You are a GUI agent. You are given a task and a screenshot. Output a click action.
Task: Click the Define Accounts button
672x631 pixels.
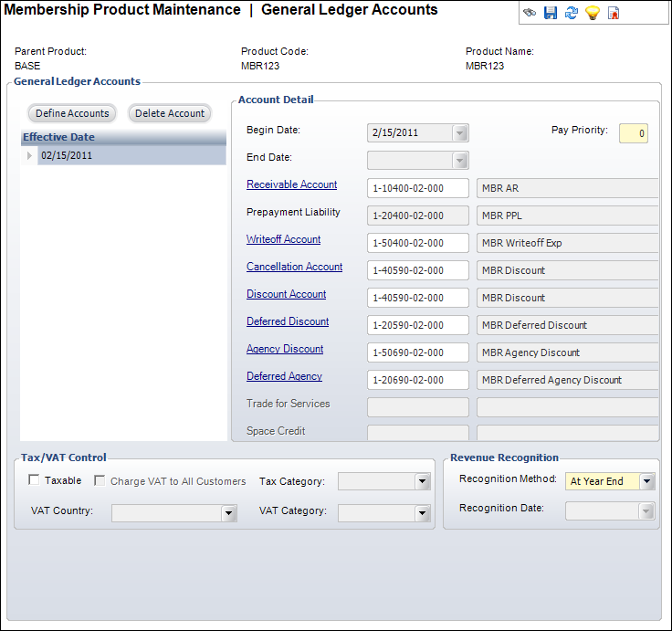[72, 113]
